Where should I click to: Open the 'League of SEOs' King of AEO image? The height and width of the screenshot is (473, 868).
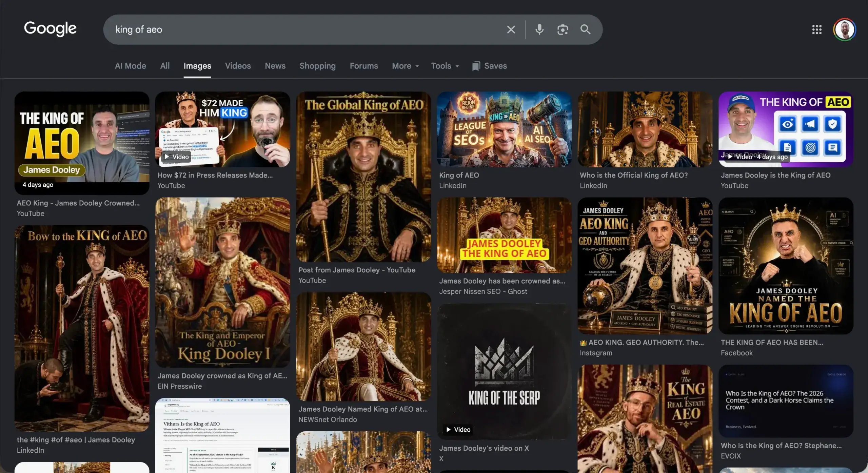[504, 129]
